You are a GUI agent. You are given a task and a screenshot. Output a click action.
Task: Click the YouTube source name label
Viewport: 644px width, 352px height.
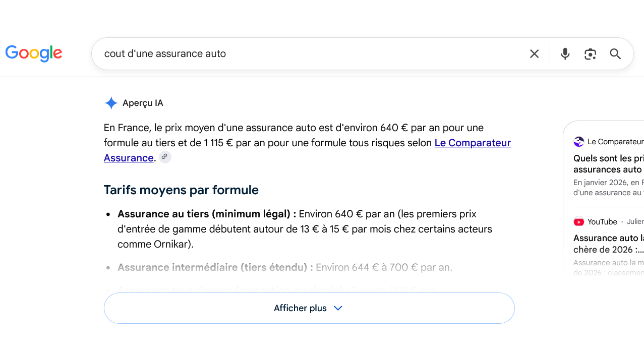602,222
